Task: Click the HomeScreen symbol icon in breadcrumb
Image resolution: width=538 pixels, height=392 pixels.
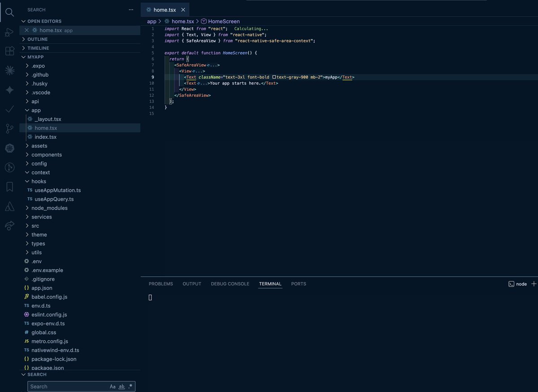Action: 204,21
